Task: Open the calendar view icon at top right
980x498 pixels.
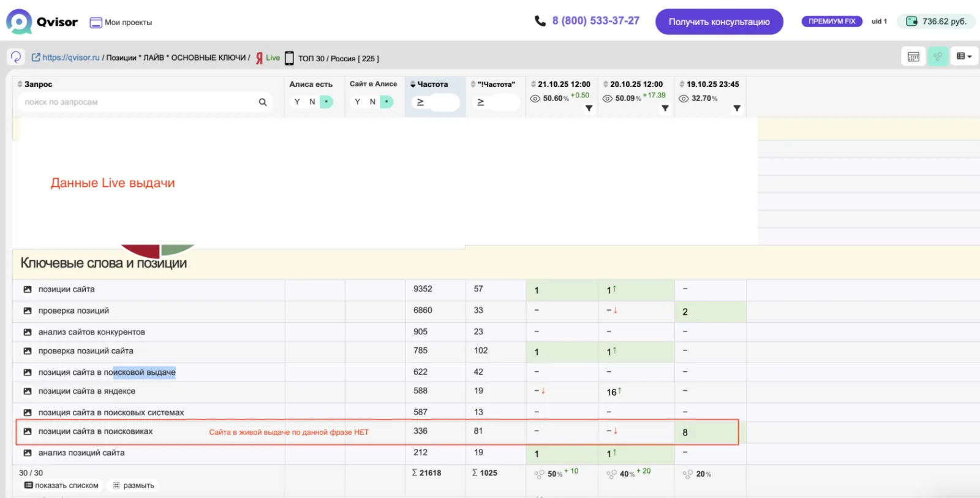Action: coord(913,56)
